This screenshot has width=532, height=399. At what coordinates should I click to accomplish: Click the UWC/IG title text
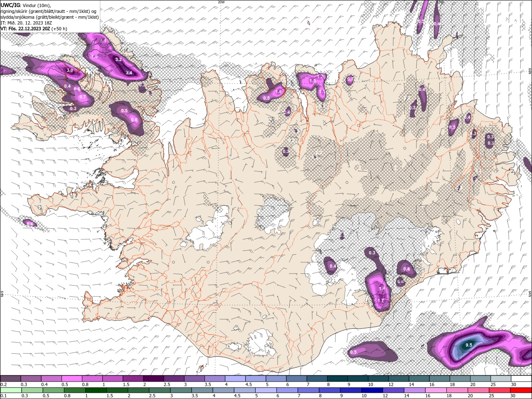(x=10, y=5)
